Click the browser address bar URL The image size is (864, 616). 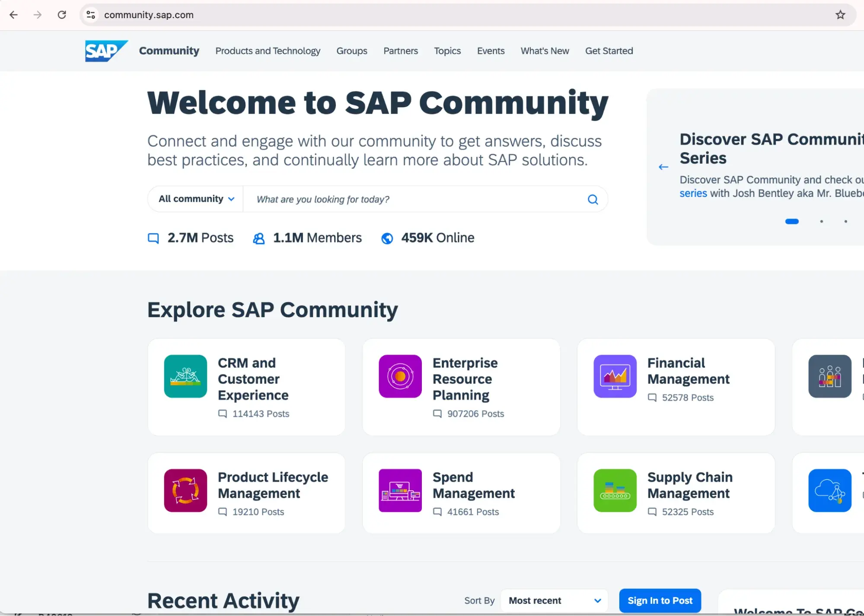point(149,15)
